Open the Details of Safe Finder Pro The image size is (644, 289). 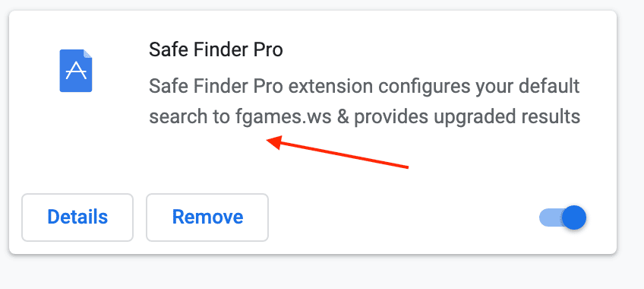coord(77,217)
